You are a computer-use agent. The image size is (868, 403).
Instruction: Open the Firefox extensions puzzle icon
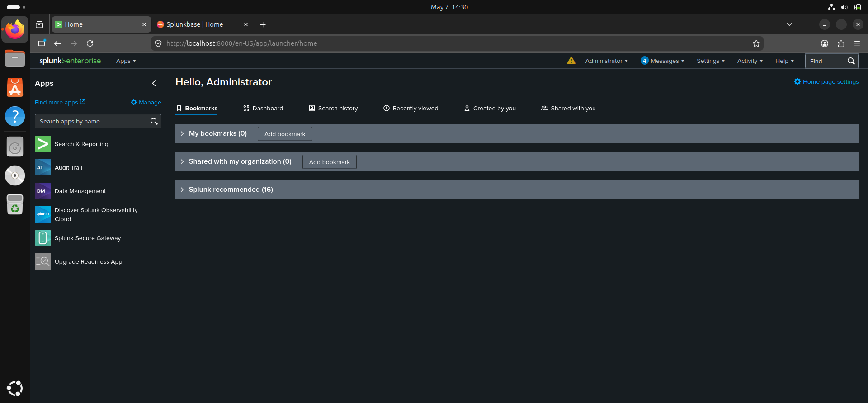click(841, 43)
